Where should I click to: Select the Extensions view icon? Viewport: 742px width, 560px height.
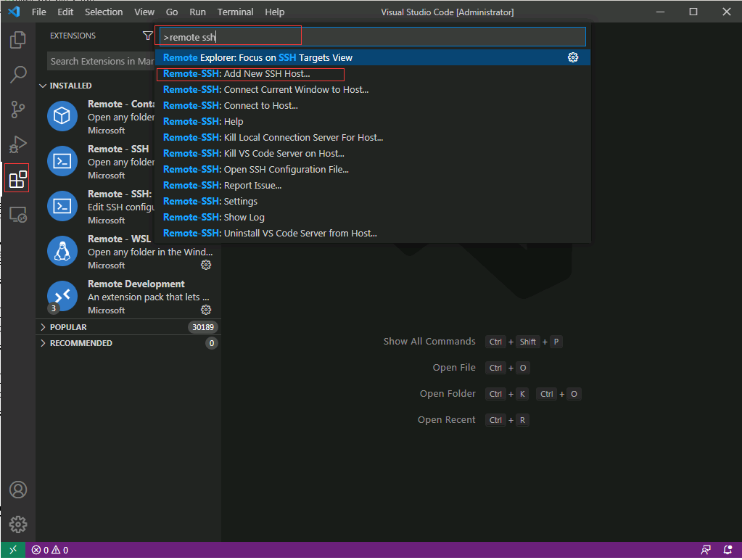[x=18, y=179]
